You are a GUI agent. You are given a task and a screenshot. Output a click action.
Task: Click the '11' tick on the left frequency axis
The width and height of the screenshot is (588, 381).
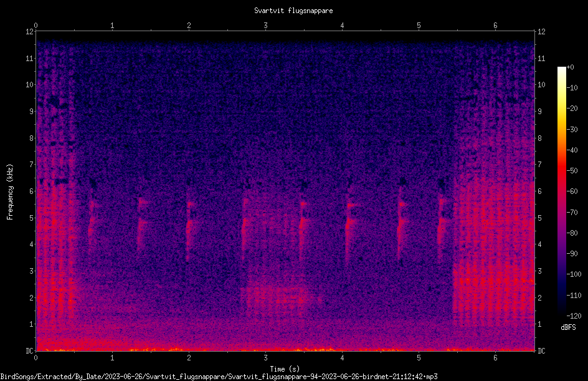[x=29, y=58]
